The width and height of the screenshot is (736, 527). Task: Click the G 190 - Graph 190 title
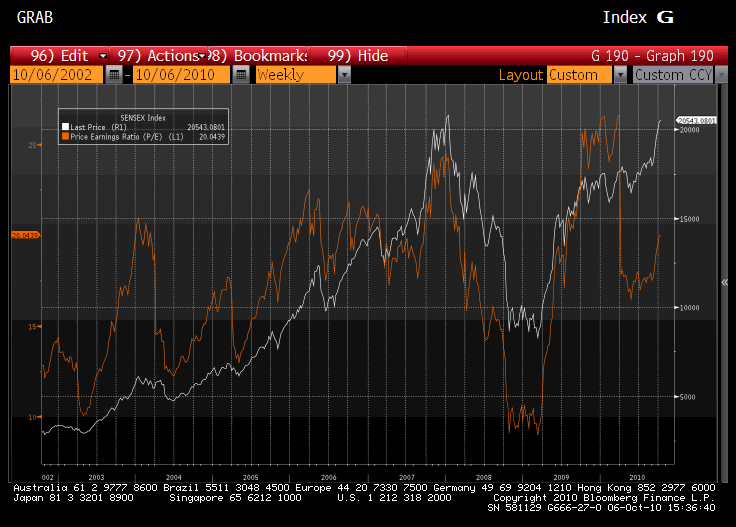tap(652, 56)
